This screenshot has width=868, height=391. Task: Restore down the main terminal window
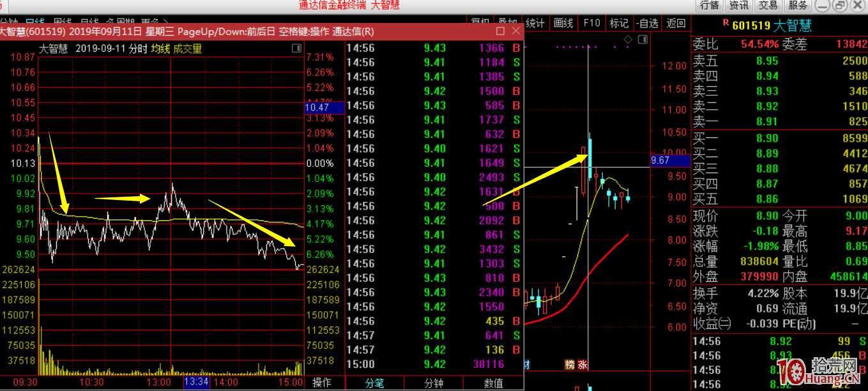point(839,6)
